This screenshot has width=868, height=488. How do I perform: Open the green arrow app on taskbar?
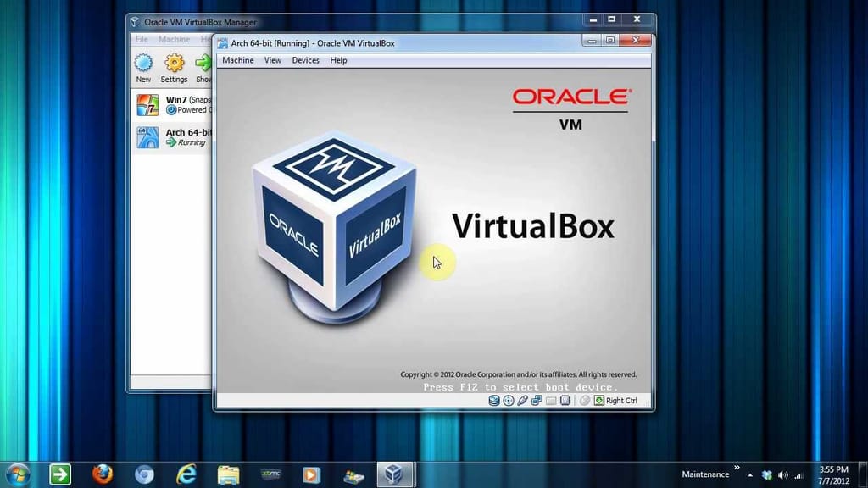click(x=60, y=474)
